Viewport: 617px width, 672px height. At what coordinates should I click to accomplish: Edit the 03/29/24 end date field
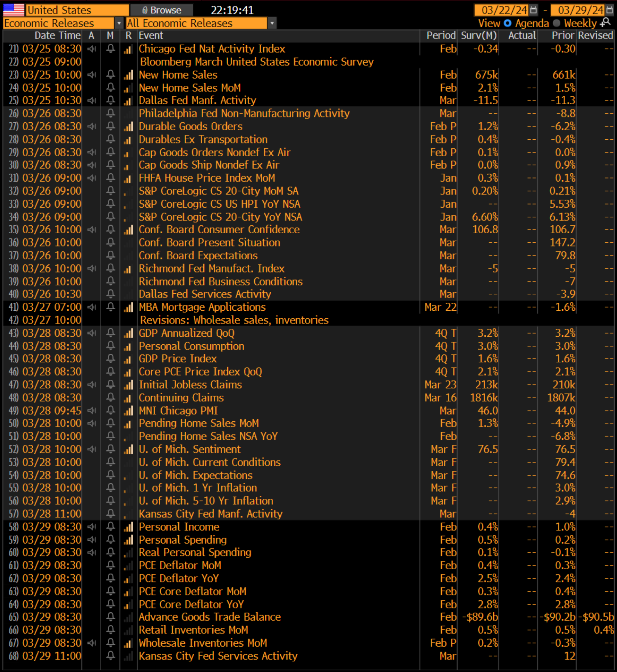pos(578,10)
